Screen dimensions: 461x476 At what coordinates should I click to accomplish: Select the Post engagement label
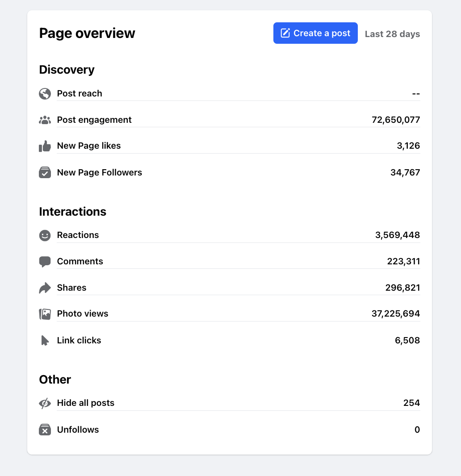click(94, 120)
